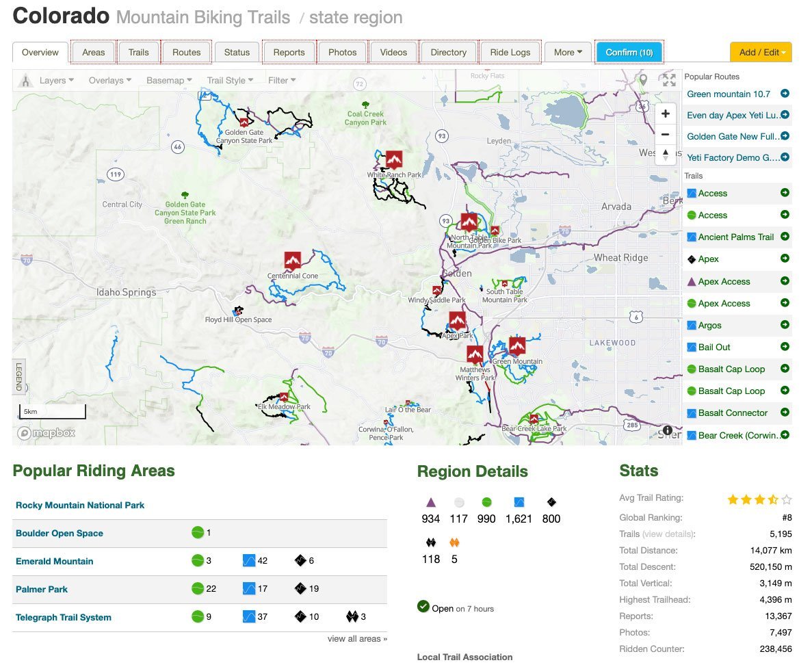Screen dimensions: 812x667
Task: Click the Windy Saddle Park marker
Action: (437, 291)
